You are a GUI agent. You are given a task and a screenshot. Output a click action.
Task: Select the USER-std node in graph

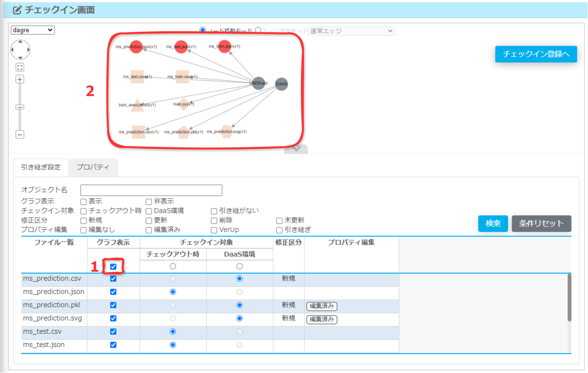click(x=258, y=83)
